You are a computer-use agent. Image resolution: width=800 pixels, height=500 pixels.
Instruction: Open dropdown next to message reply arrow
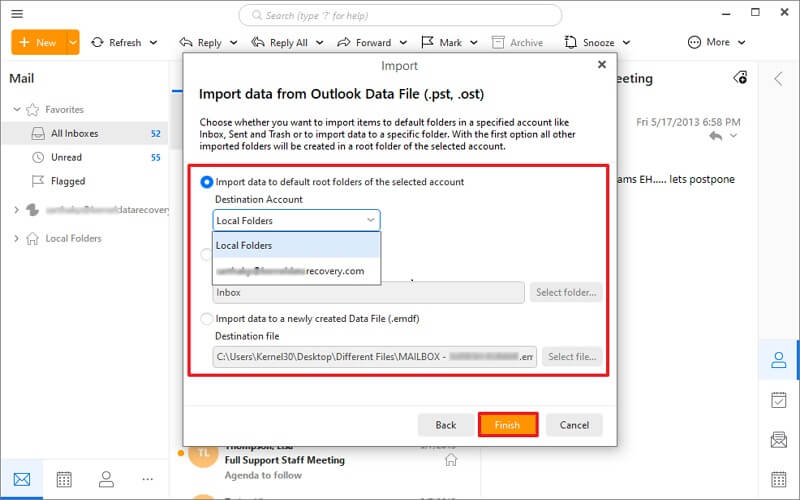point(734,136)
